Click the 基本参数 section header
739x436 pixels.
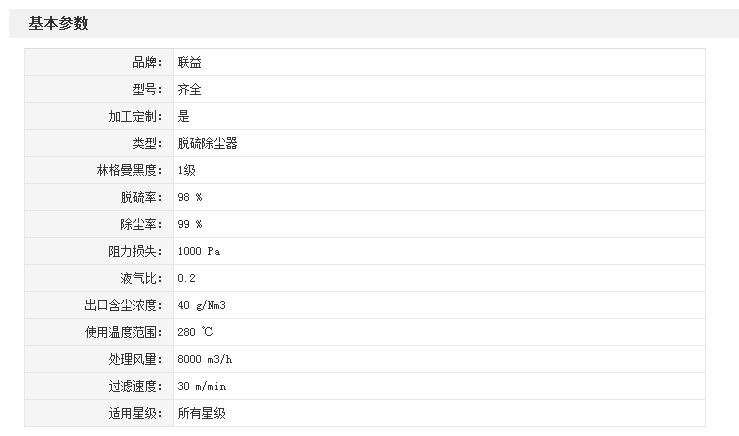point(59,24)
